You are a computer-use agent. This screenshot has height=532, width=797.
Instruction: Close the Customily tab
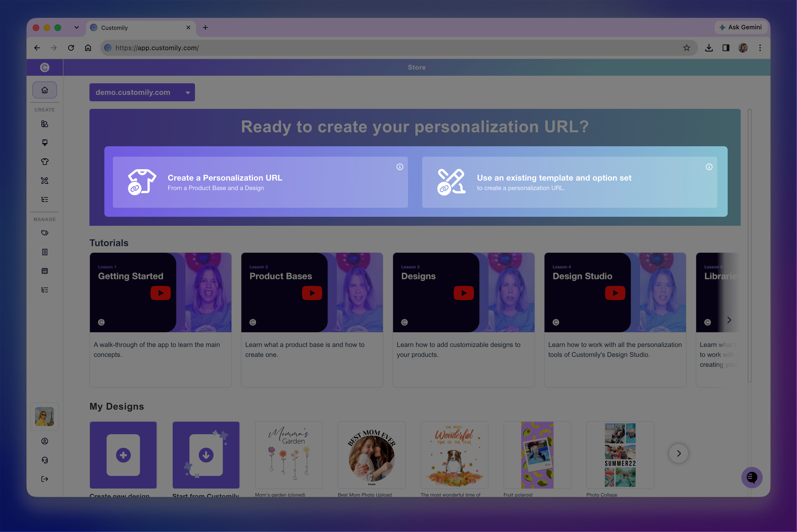pyautogui.click(x=188, y=27)
